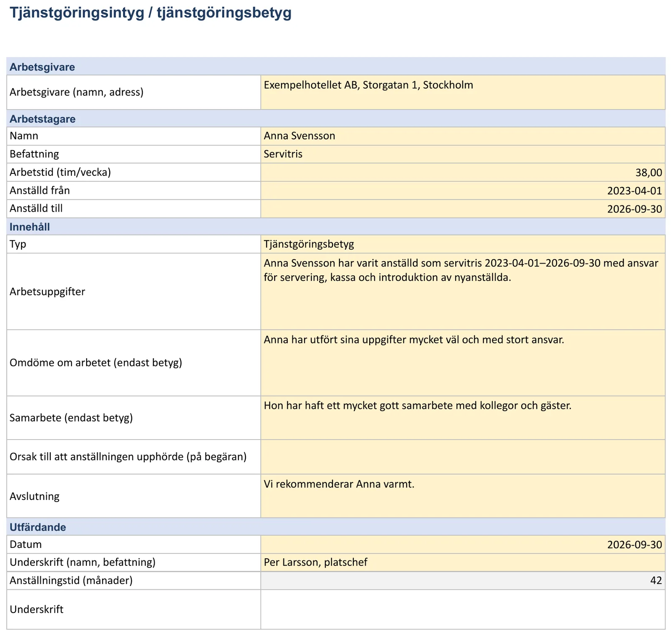Click the employer field with Exempelhotellet AB

(463, 92)
